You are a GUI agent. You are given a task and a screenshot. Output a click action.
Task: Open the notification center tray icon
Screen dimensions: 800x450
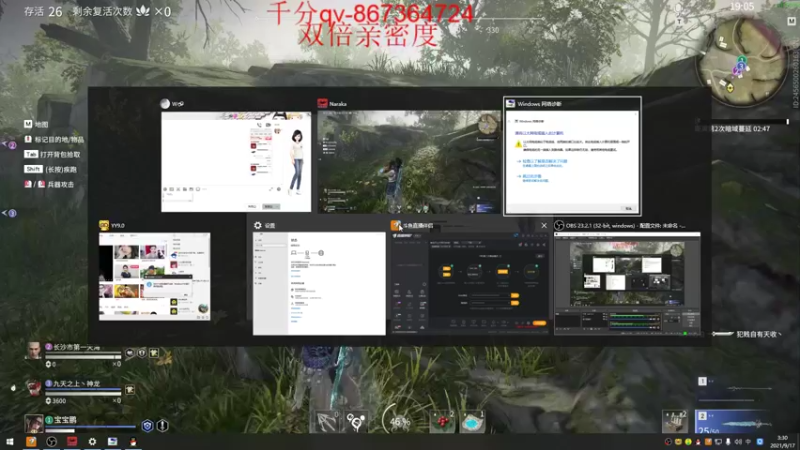[x=760, y=442]
